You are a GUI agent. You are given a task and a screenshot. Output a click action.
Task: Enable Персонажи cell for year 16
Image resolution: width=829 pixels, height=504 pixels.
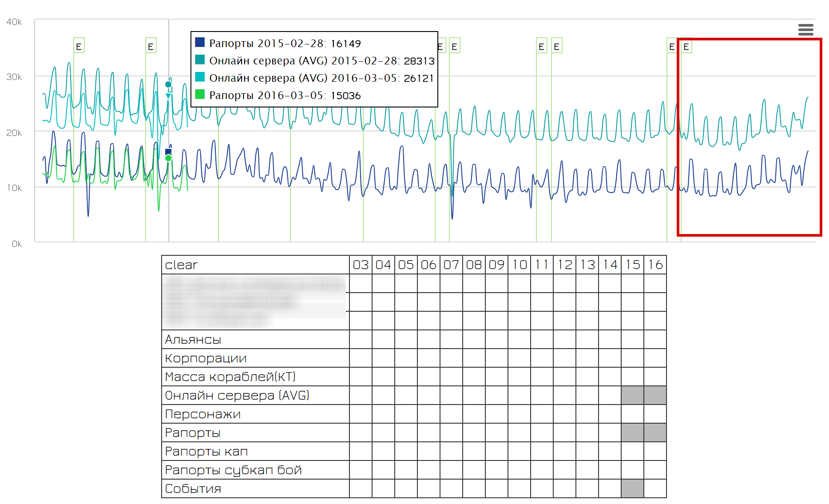655,414
